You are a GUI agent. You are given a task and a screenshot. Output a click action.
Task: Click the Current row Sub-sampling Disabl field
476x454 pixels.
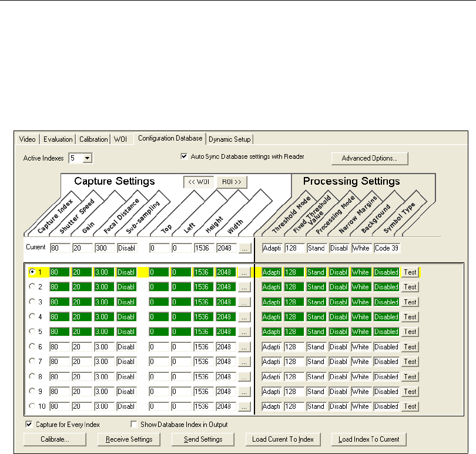128,248
